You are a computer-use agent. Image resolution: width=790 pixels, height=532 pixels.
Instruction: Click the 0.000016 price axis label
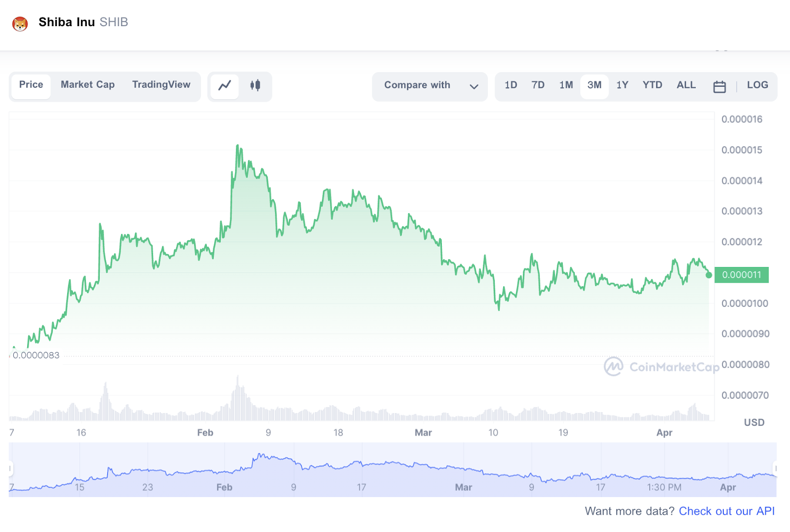(x=742, y=119)
